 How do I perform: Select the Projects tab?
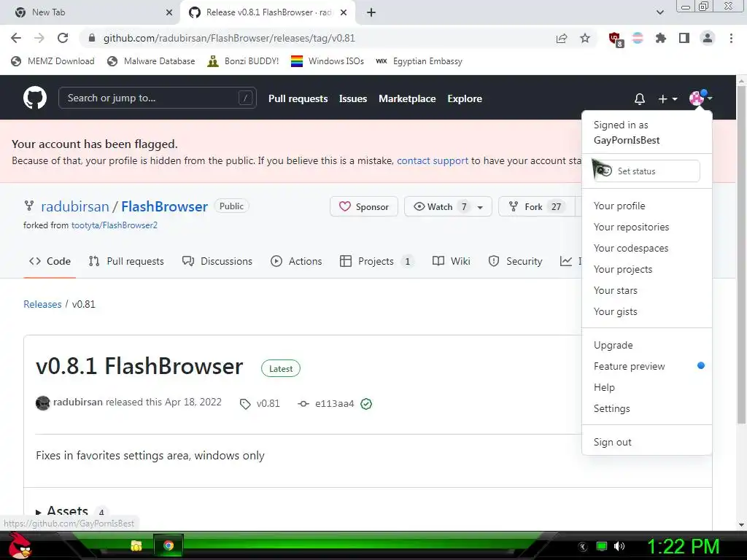click(x=376, y=261)
